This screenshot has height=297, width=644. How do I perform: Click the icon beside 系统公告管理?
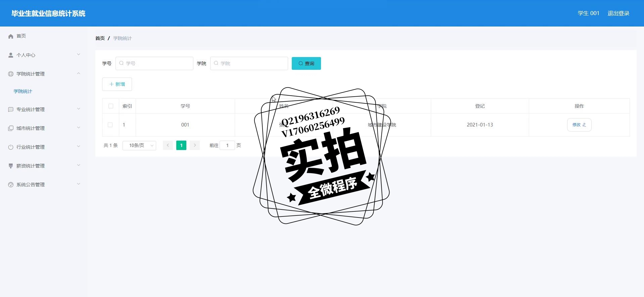pos(11,185)
